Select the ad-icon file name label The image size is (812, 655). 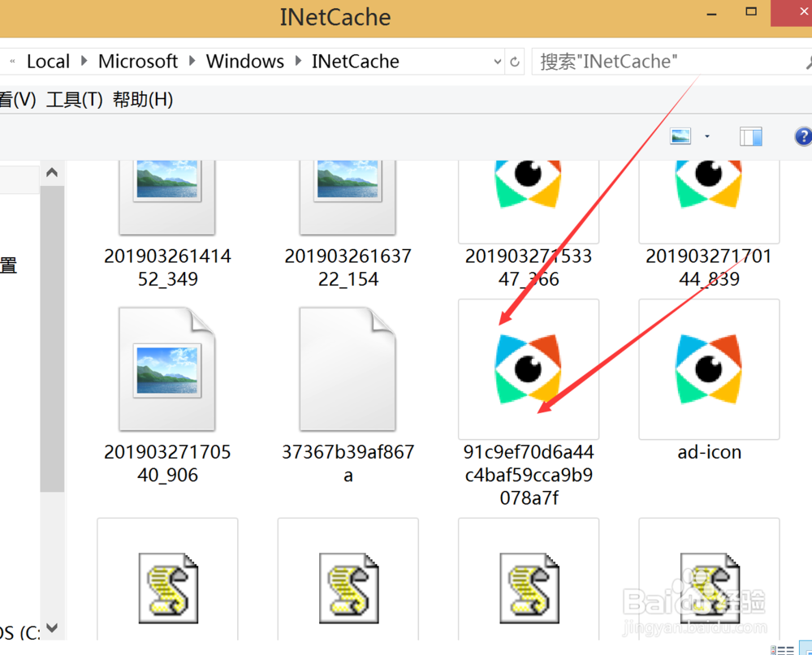pyautogui.click(x=710, y=452)
